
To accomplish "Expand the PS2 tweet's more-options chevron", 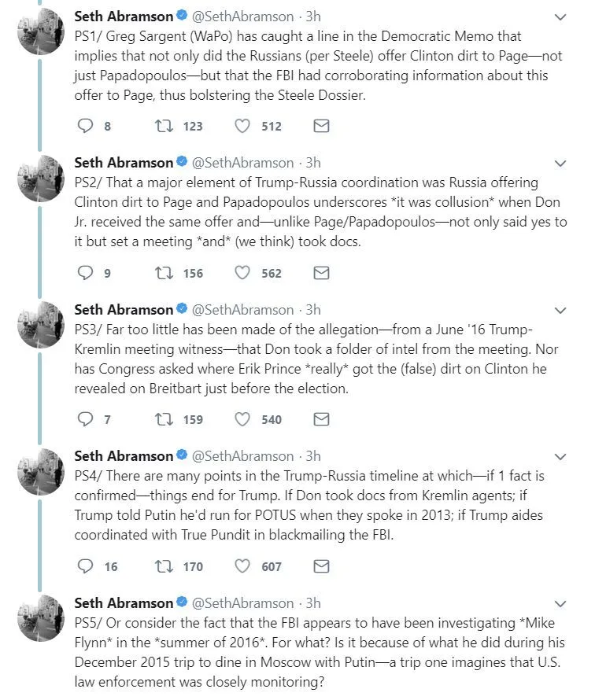I will (560, 164).
